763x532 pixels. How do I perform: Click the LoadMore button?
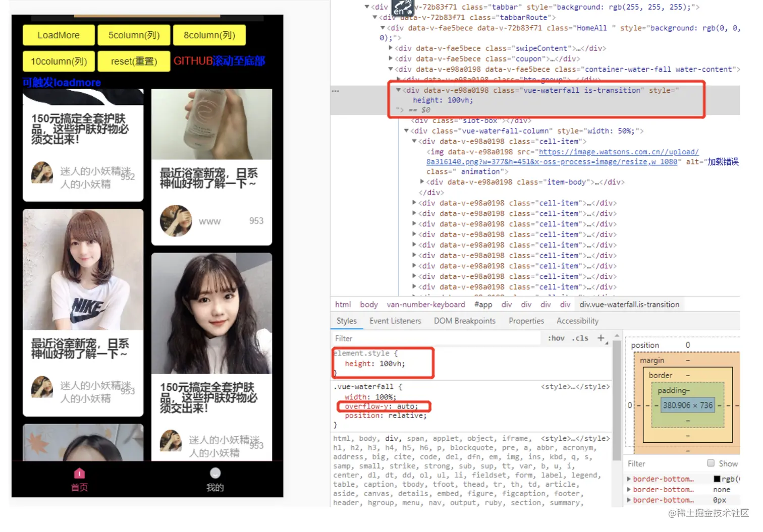[58, 35]
